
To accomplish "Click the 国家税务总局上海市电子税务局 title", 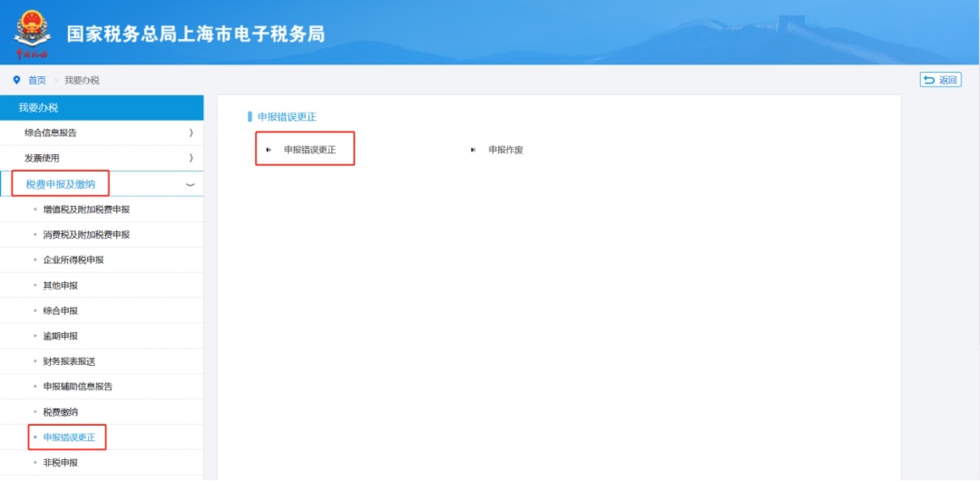I will click(196, 34).
